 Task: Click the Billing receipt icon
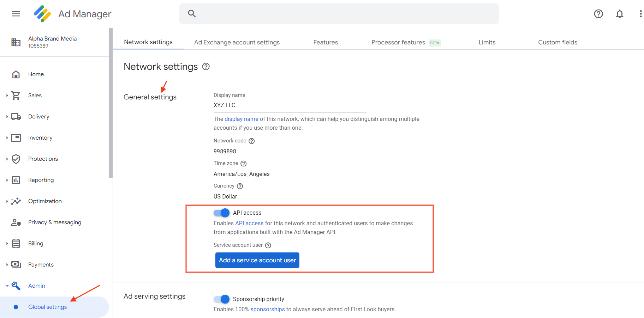[16, 244]
